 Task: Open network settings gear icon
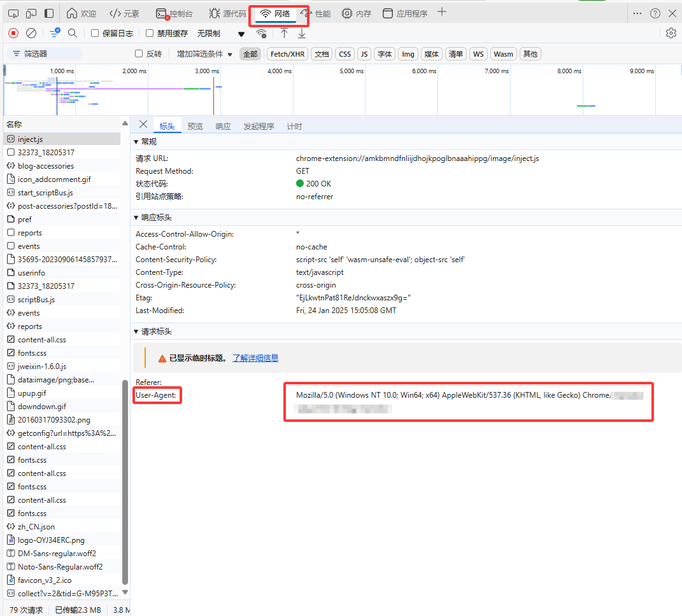pyautogui.click(x=671, y=33)
